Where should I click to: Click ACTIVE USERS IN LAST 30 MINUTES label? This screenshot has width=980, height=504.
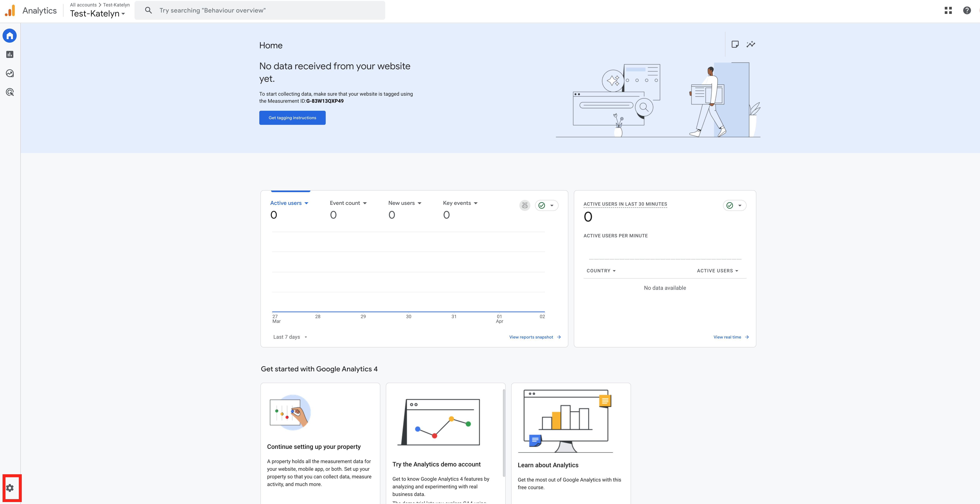click(x=625, y=204)
